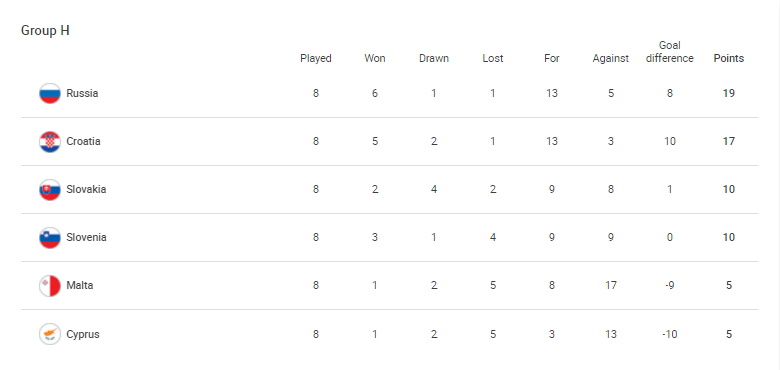780x370 pixels.
Task: Click the Against column header
Action: (x=610, y=58)
